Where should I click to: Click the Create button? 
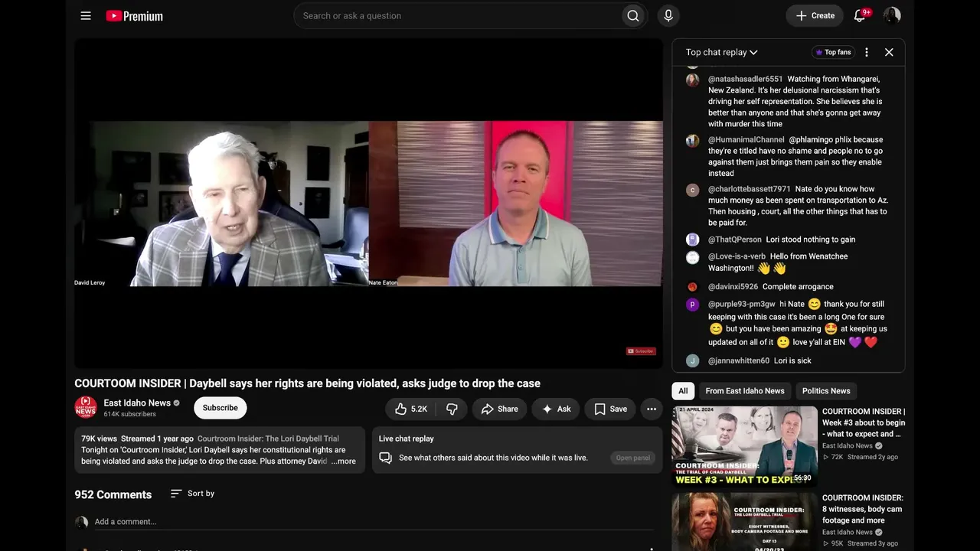click(815, 15)
